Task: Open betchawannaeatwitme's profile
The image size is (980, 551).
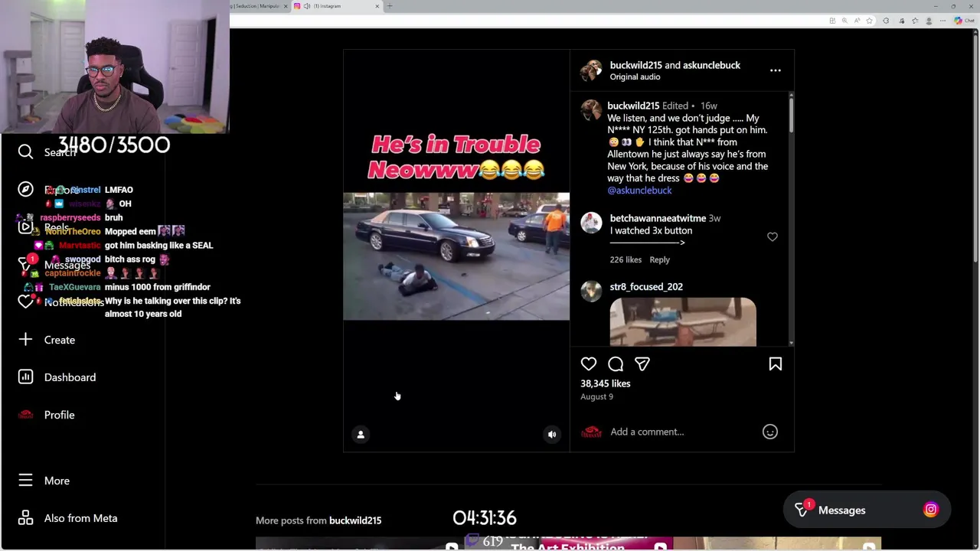Action: pyautogui.click(x=658, y=218)
